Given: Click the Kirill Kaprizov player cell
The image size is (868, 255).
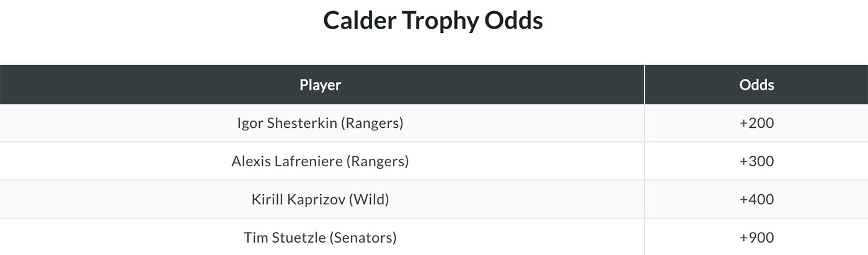Looking at the screenshot, I should pyautogui.click(x=321, y=200).
